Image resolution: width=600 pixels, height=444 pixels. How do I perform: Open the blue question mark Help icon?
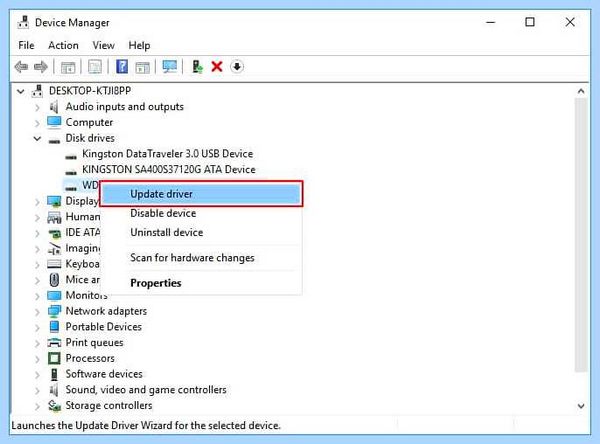[122, 67]
